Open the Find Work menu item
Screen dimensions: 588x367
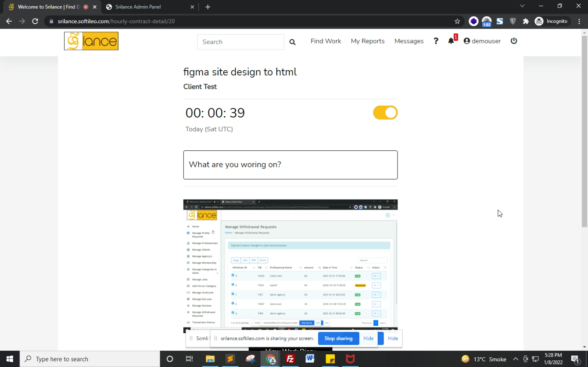pos(326,41)
